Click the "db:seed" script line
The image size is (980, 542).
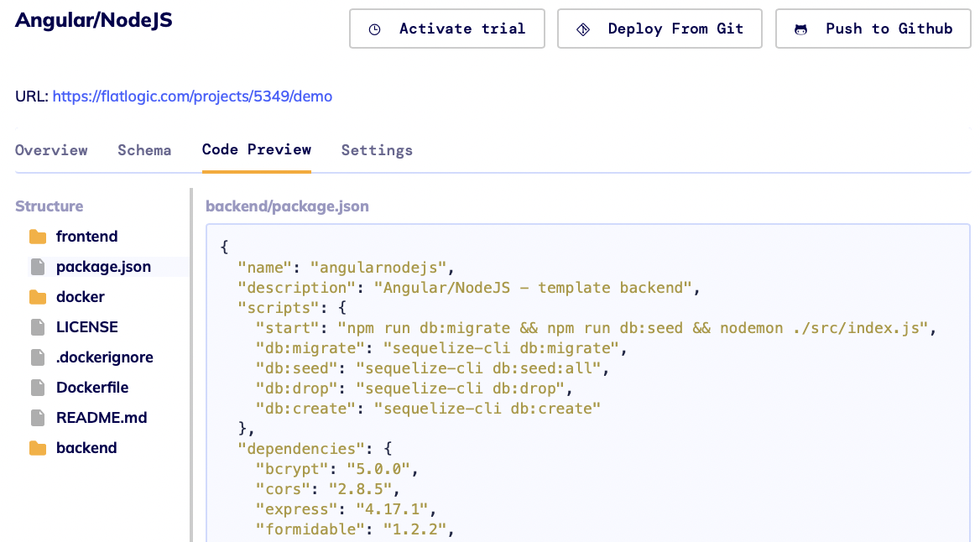pos(432,368)
